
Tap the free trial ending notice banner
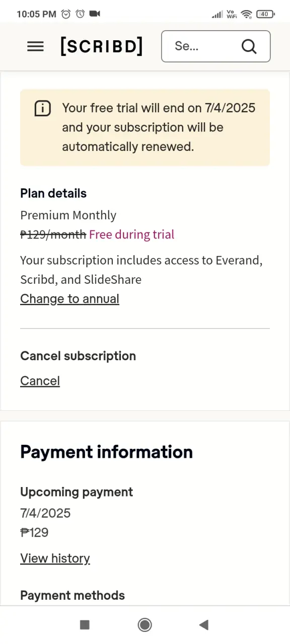coord(145,127)
